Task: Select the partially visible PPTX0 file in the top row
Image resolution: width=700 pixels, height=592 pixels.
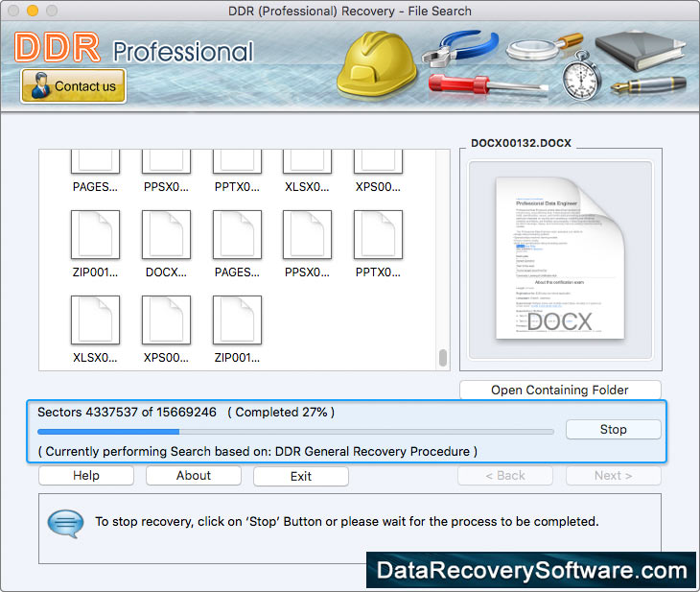Action: [237, 162]
